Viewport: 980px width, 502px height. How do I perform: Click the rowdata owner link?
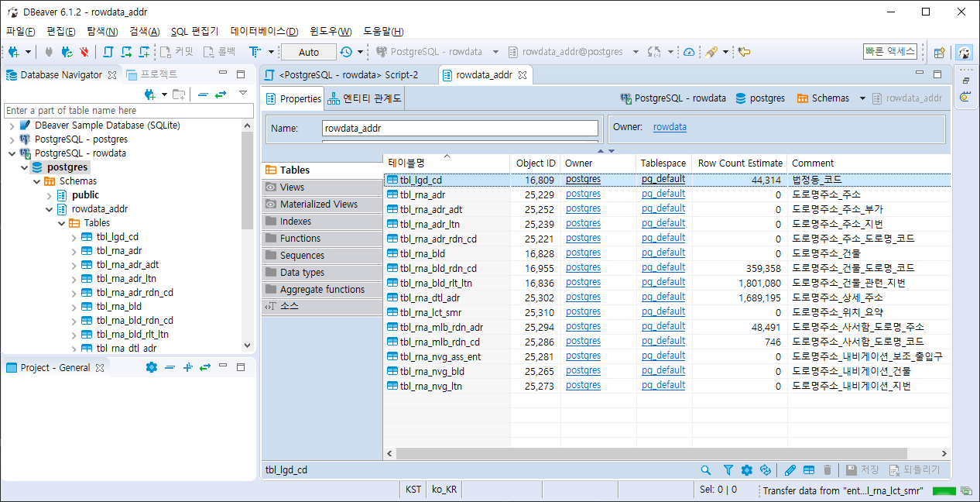[670, 127]
